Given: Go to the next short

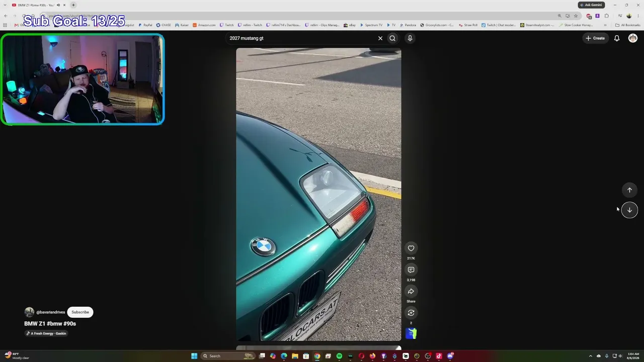Looking at the screenshot, I should tap(629, 210).
